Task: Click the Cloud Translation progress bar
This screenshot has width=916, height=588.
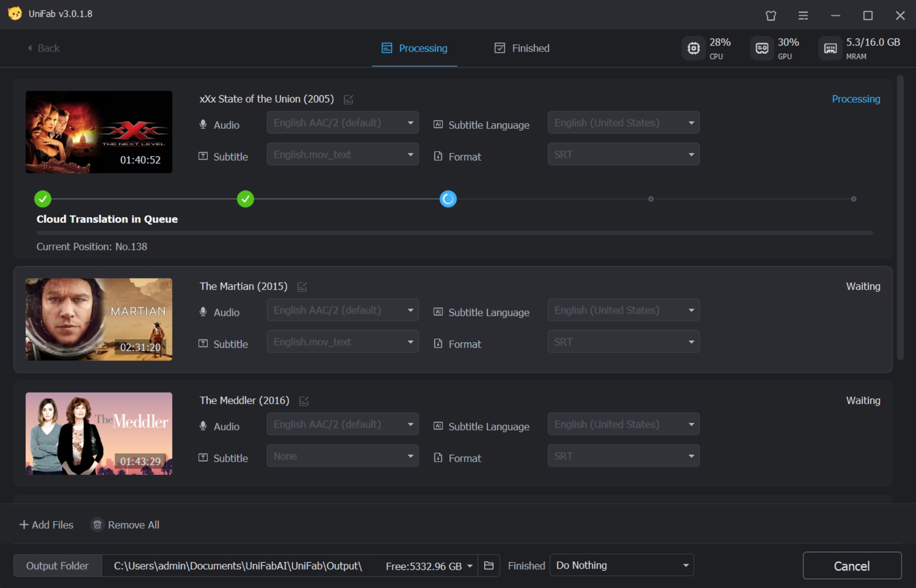Action: pos(455,233)
